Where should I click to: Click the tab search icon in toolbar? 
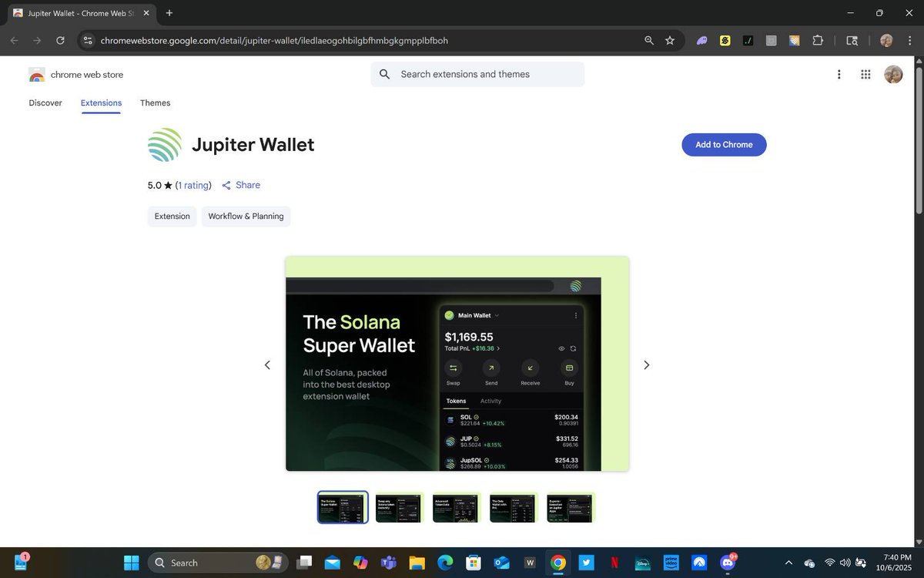(852, 40)
